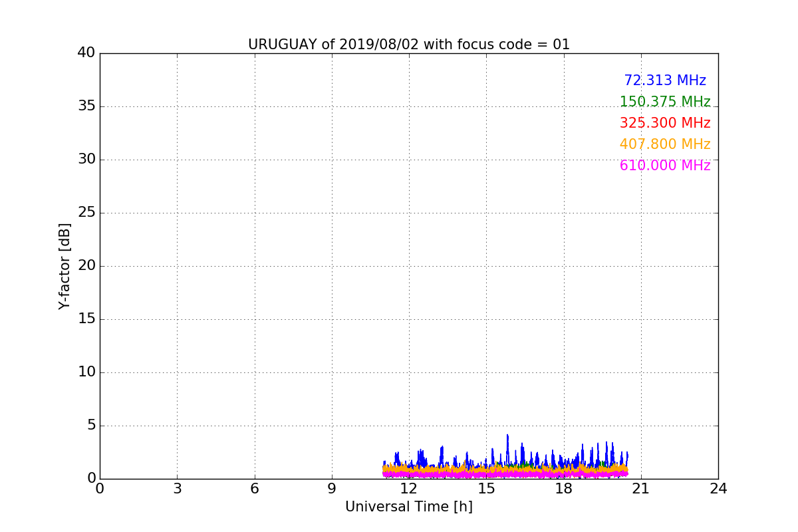Click the y-axis tick label 35
Screen dimensions: 798x532
click(x=86, y=106)
